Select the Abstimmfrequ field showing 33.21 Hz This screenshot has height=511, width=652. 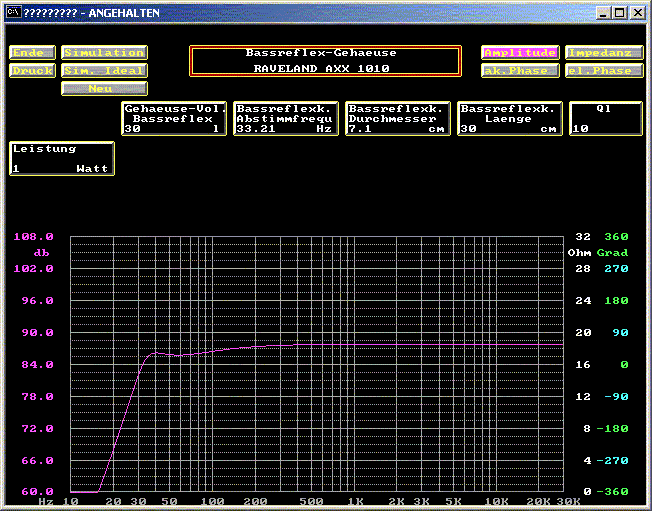pyautogui.click(x=285, y=118)
